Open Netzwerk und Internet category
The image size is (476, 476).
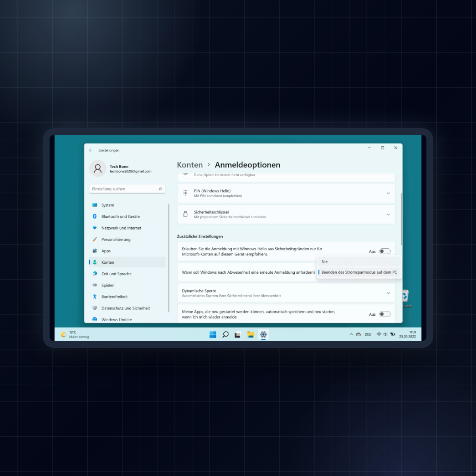[127, 228]
